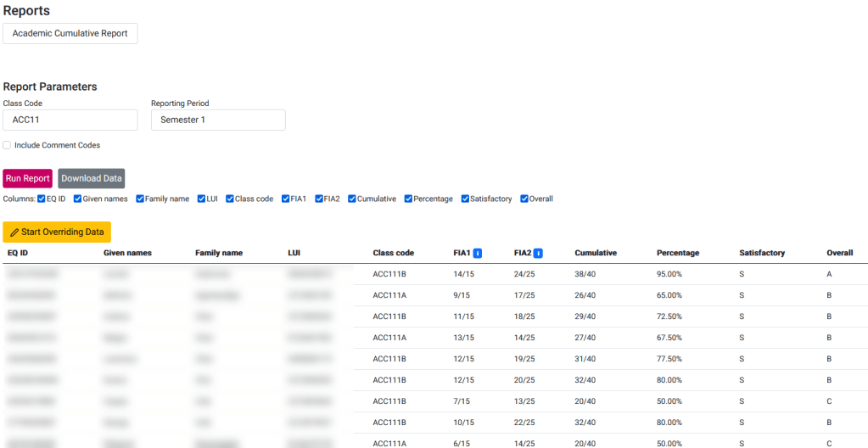Image resolution: width=868 pixels, height=448 pixels.
Task: Click Start Overriding Data pencil button
Action: click(57, 232)
